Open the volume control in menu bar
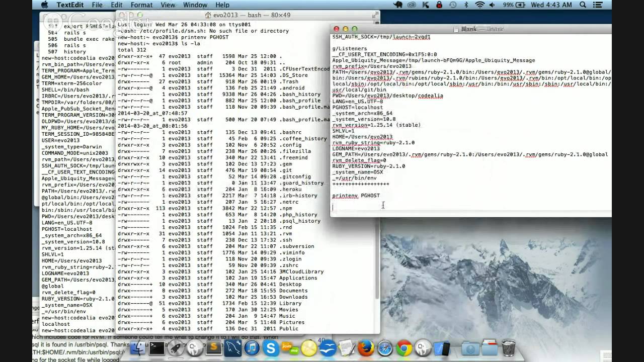Screen dimensions: 644x362 pos(492,5)
